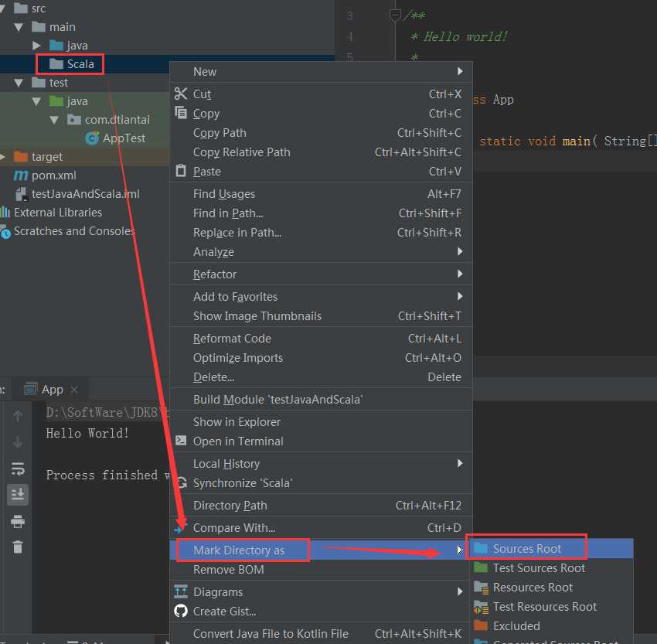This screenshot has height=644, width=657.
Task: Collapse the com.dtiantai package node
Action: (x=54, y=120)
